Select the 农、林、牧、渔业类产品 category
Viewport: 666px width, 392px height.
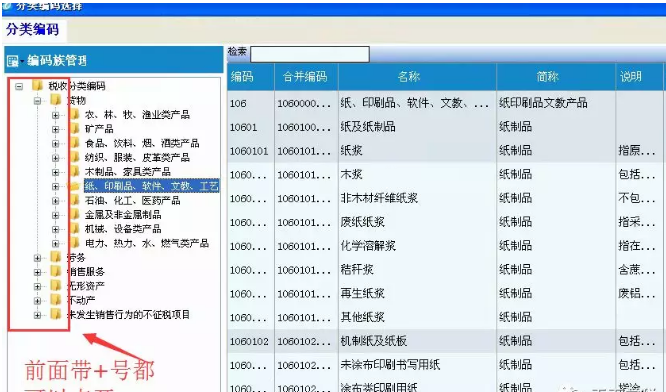point(137,115)
